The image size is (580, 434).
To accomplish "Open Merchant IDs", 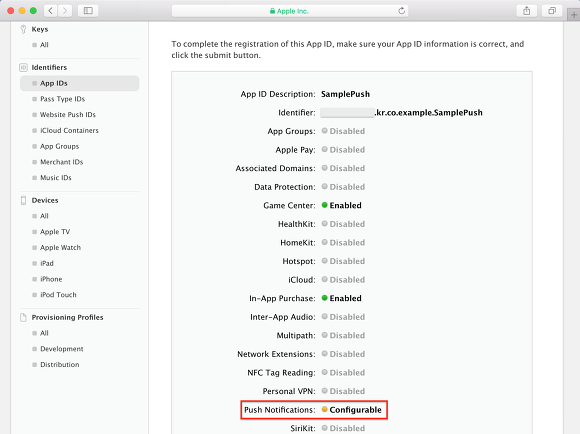I will pyautogui.click(x=61, y=162).
